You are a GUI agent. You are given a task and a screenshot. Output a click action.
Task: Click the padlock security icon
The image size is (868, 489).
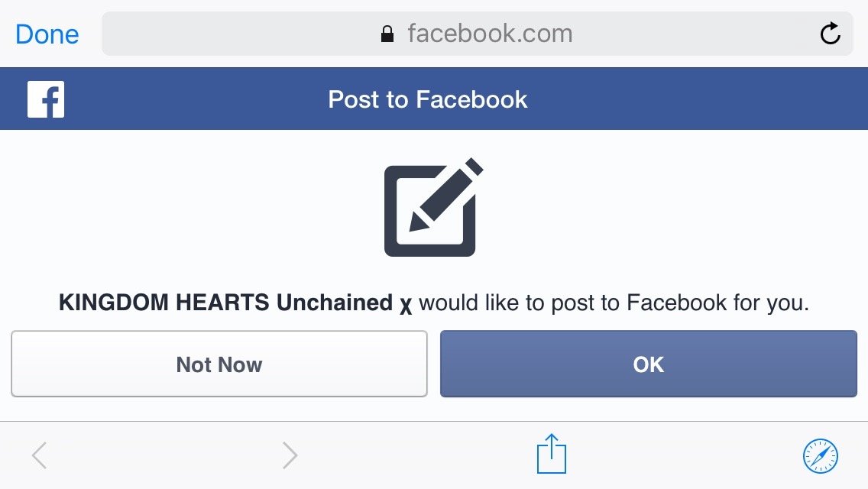[x=387, y=34]
